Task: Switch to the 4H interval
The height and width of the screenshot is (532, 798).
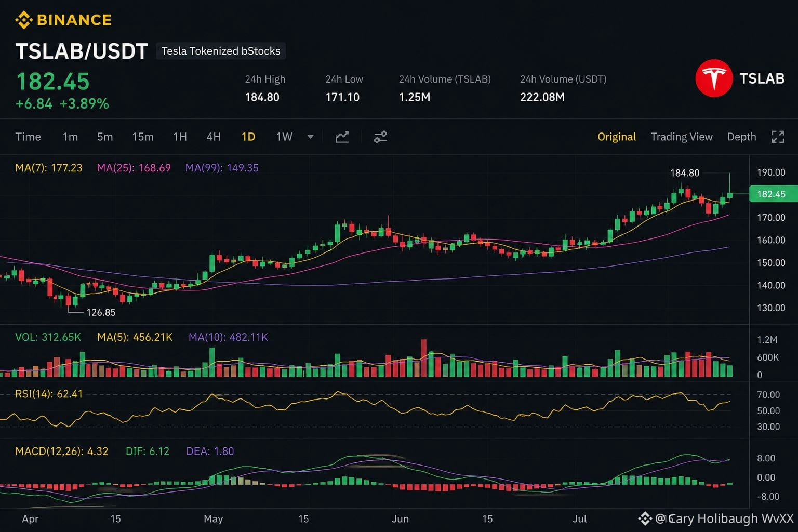Action: pyautogui.click(x=214, y=137)
